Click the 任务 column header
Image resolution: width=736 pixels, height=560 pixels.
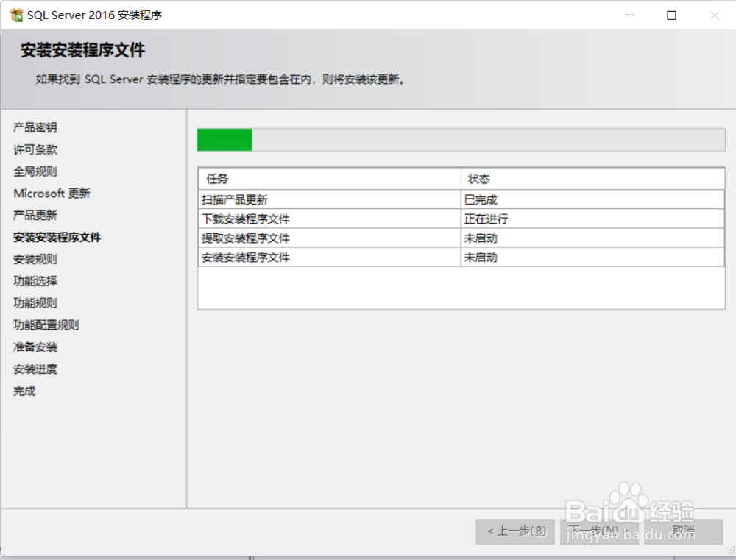tap(329, 179)
